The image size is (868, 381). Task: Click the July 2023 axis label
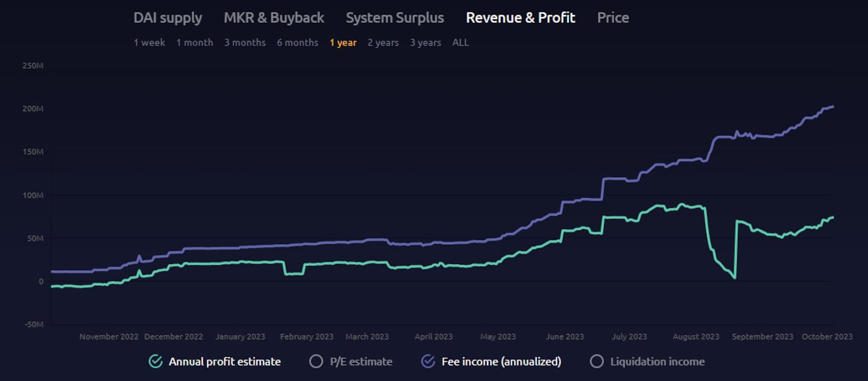click(x=629, y=336)
